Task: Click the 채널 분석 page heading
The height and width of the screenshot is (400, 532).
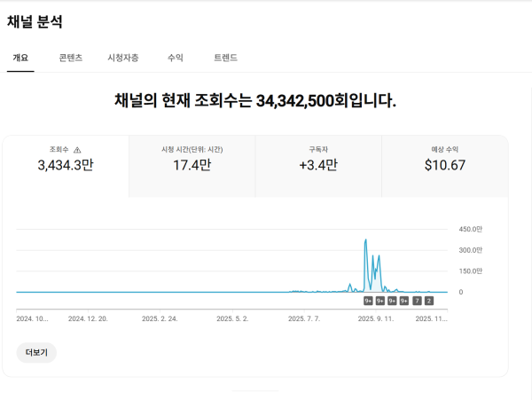Action: pos(35,22)
